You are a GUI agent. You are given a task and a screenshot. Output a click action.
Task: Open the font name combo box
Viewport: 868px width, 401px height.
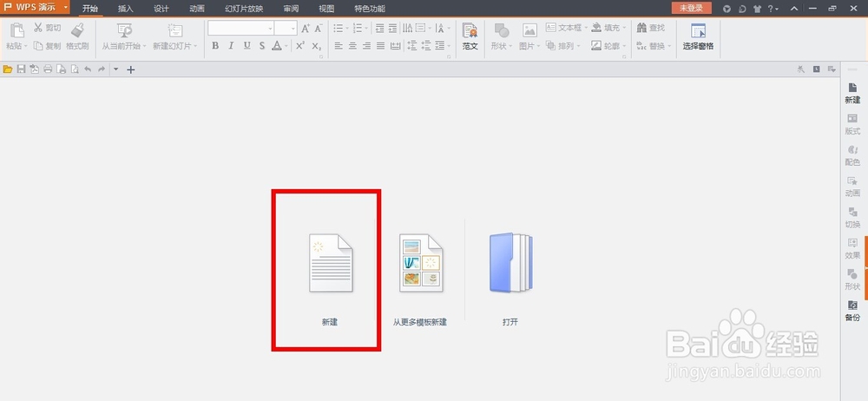240,29
